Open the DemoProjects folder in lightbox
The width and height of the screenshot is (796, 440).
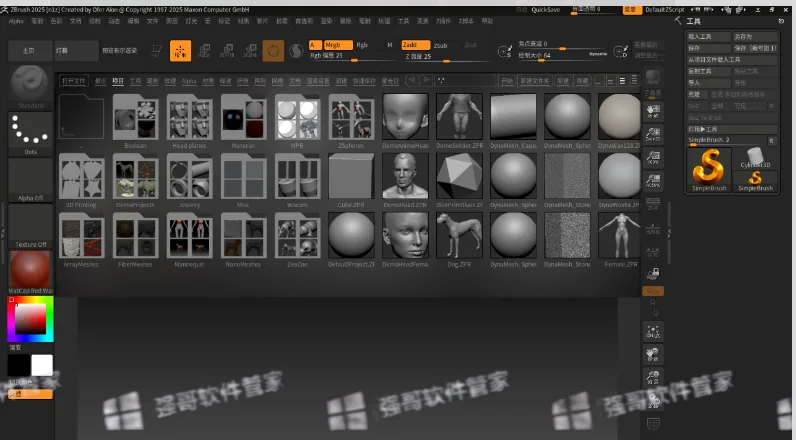(x=135, y=181)
